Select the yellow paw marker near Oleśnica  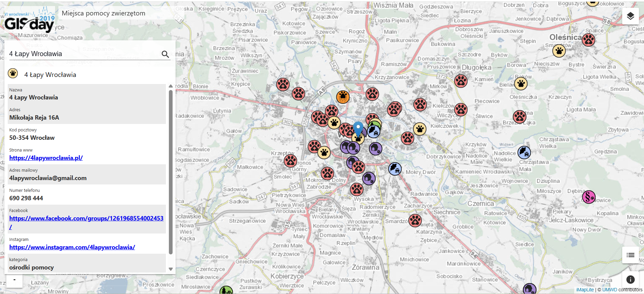[559, 51]
